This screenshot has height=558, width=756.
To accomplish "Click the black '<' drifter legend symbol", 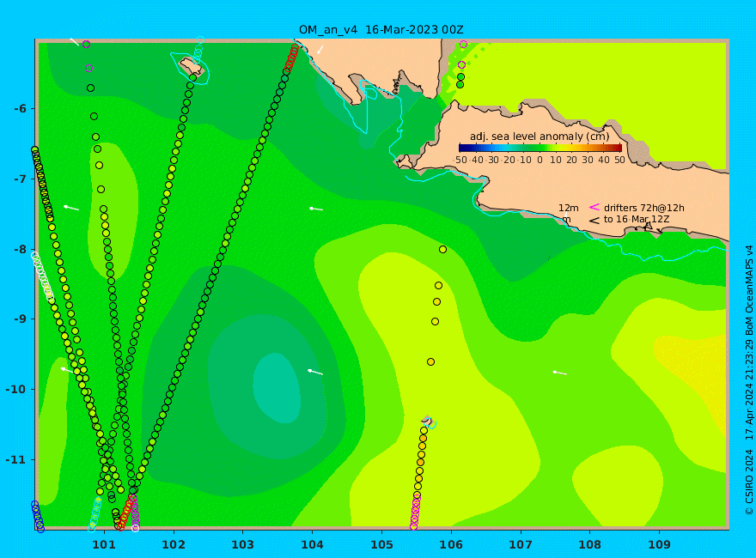I will pyautogui.click(x=594, y=221).
